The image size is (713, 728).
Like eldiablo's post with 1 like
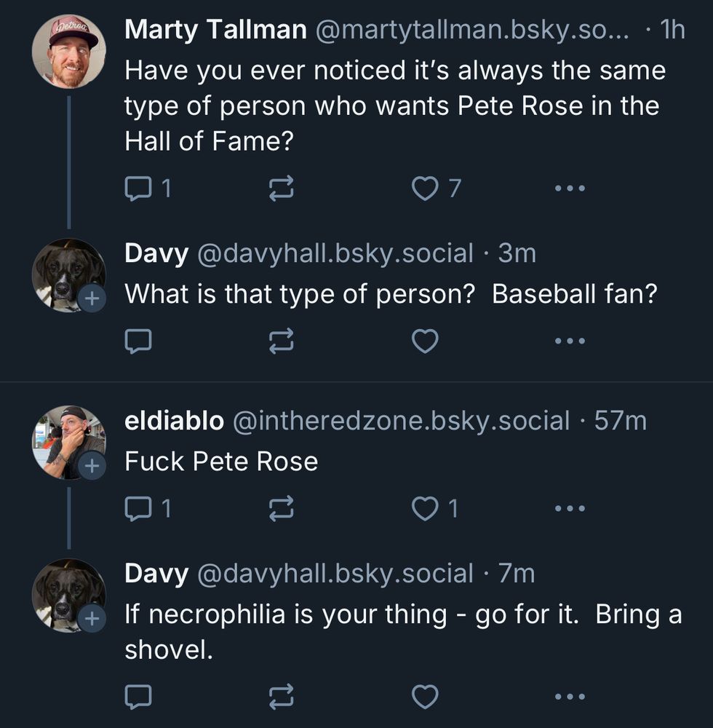point(425,509)
